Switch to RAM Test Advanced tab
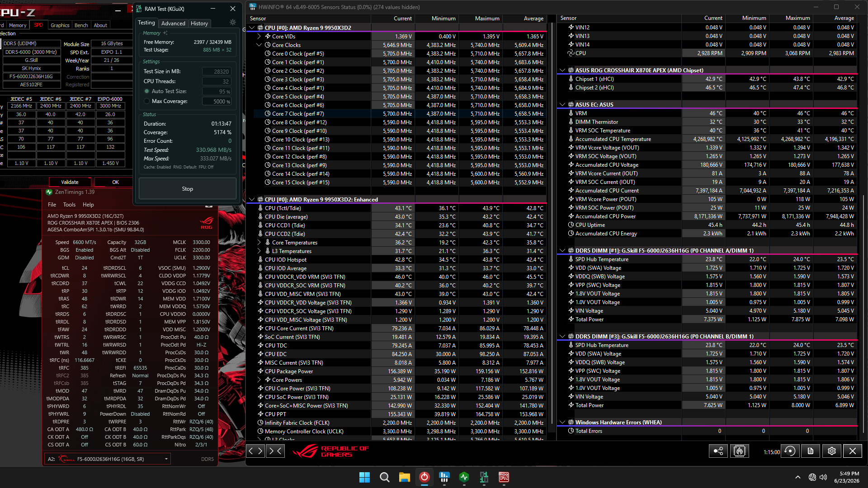 click(173, 23)
